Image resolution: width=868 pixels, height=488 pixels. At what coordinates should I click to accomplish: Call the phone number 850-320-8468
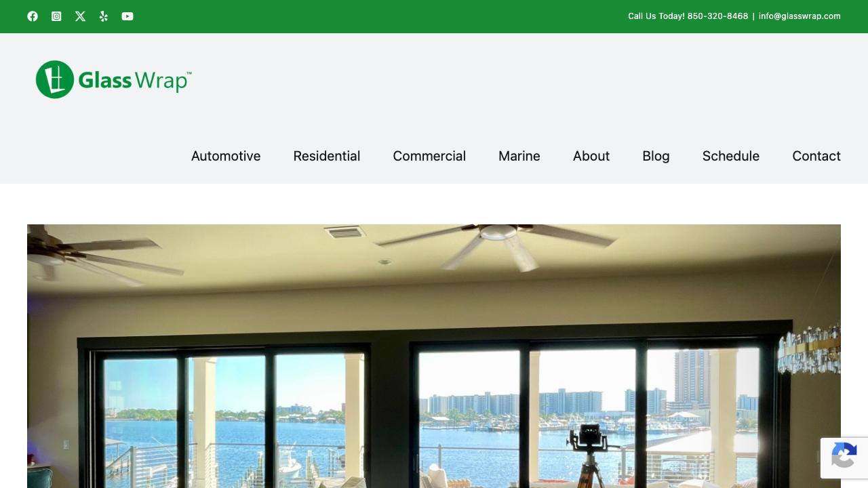pyautogui.click(x=717, y=16)
